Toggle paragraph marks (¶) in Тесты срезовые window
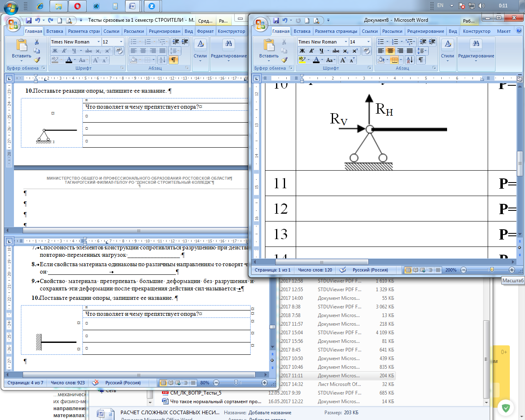 pos(173,60)
